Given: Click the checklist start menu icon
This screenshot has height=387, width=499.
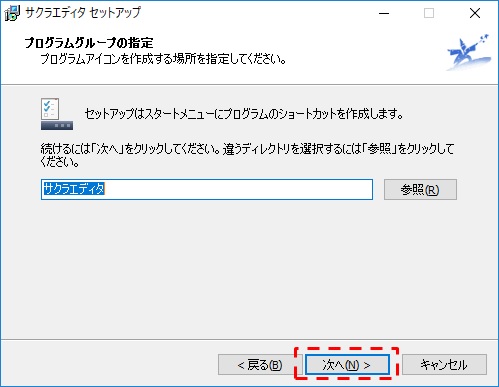Looking at the screenshot, I should coord(57,114).
